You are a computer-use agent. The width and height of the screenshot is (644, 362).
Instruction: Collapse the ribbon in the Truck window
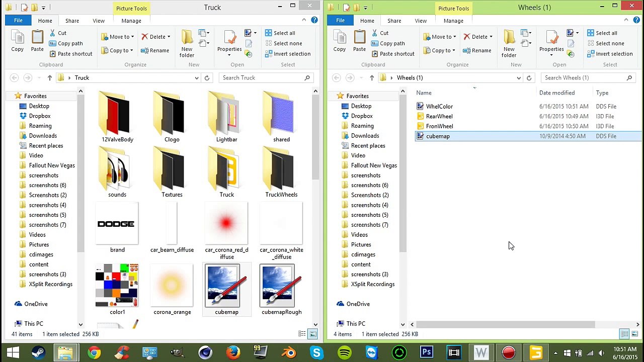pyautogui.click(x=304, y=20)
